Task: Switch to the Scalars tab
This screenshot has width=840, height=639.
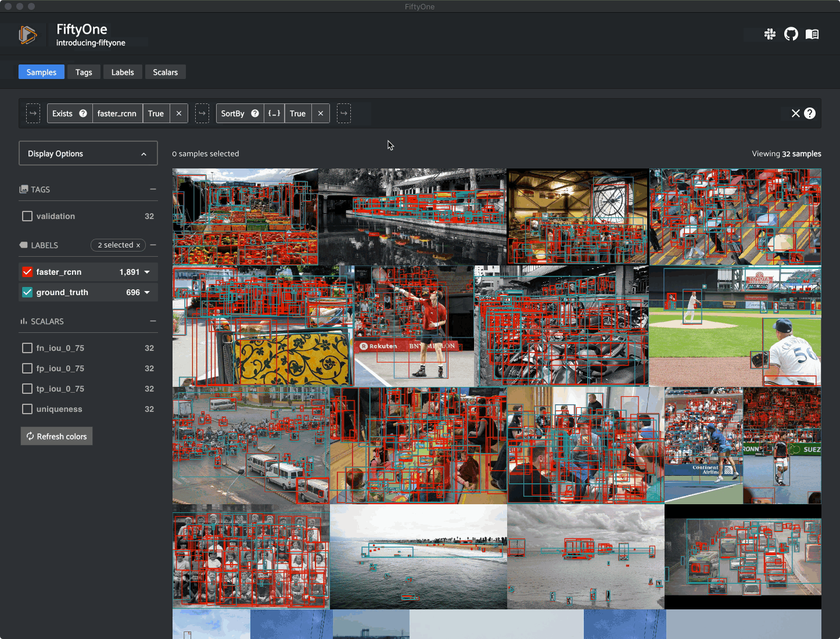Action: click(166, 72)
